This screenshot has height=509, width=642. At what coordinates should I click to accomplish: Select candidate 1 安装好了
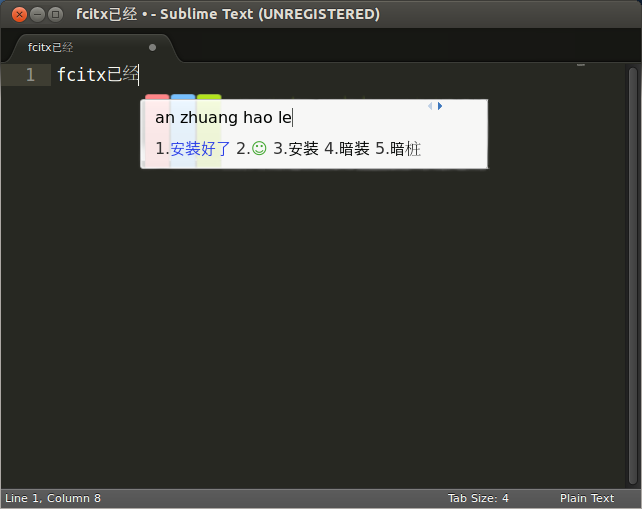tap(193, 149)
